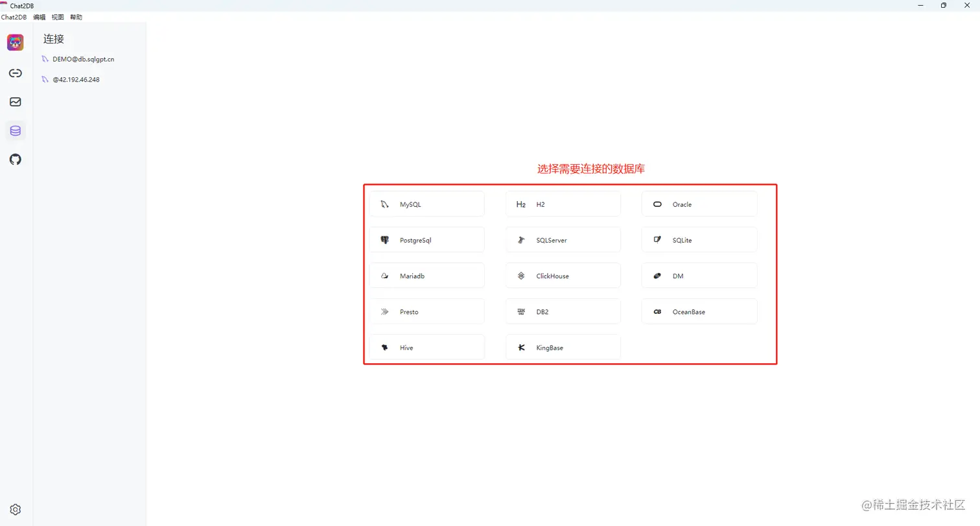Choose the KingBase database card
This screenshot has width=980, height=526.
[563, 348]
